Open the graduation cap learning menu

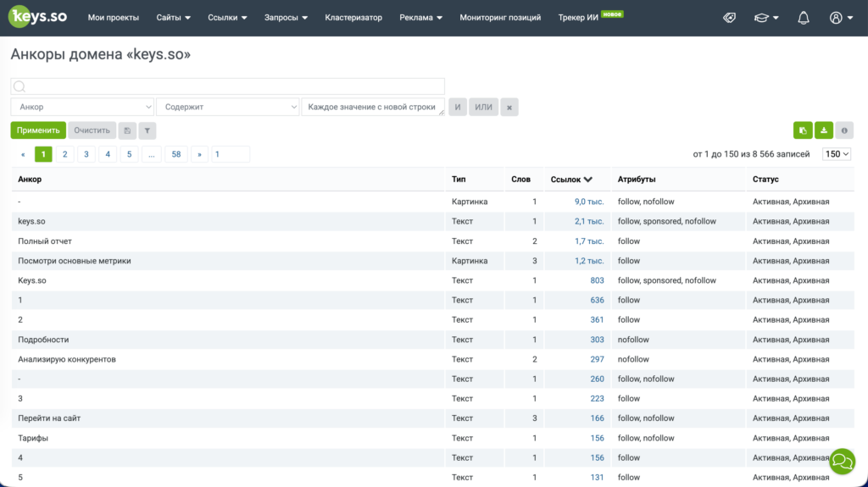(766, 18)
